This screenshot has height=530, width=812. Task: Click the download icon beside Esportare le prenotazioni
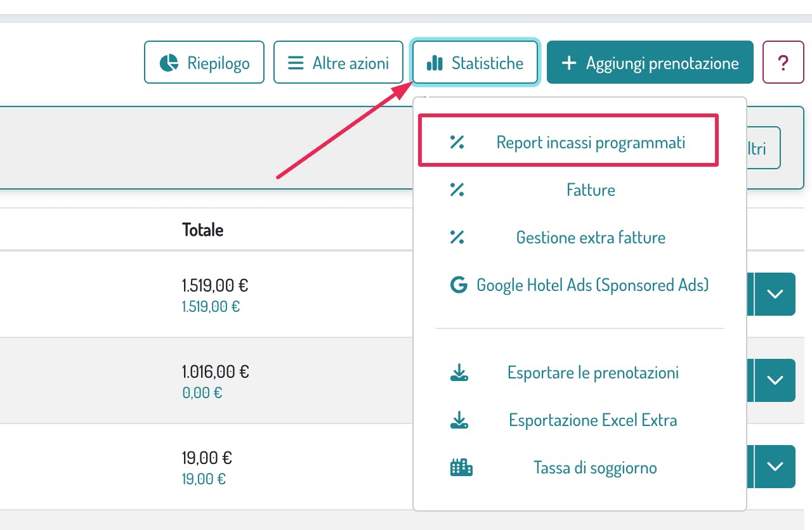click(x=459, y=373)
